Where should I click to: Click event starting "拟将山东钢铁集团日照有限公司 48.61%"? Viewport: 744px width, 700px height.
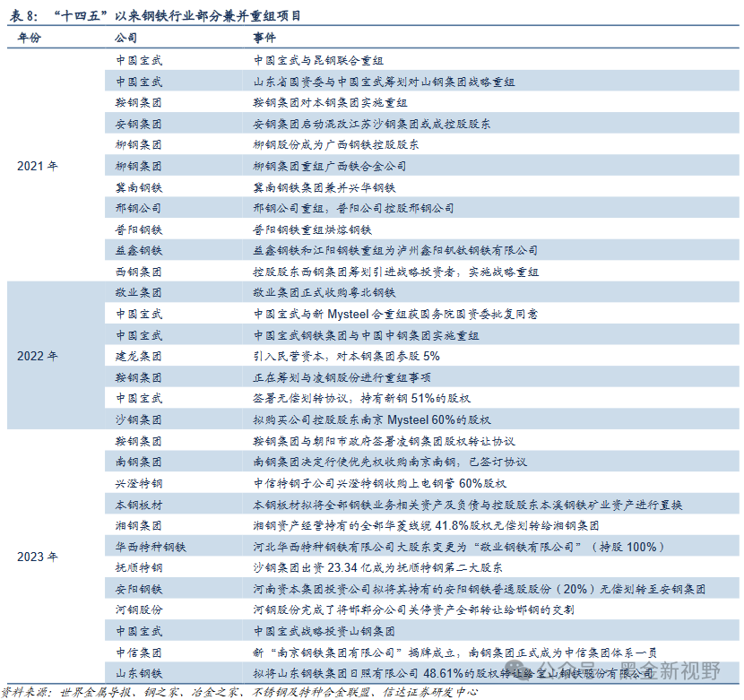point(454,673)
